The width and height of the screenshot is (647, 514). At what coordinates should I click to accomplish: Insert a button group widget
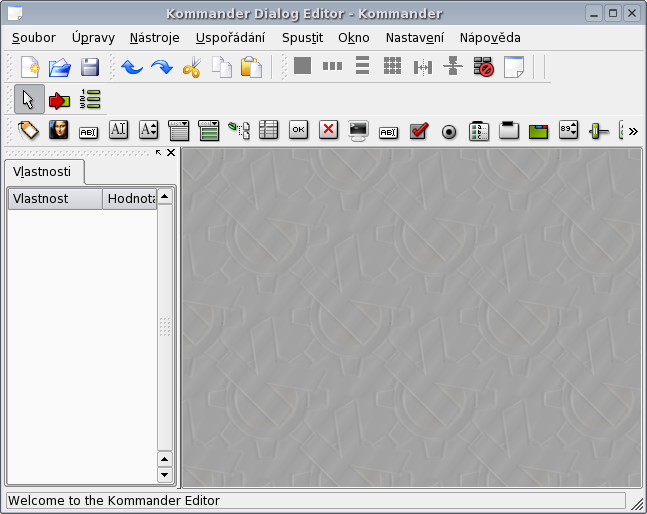tap(479, 131)
